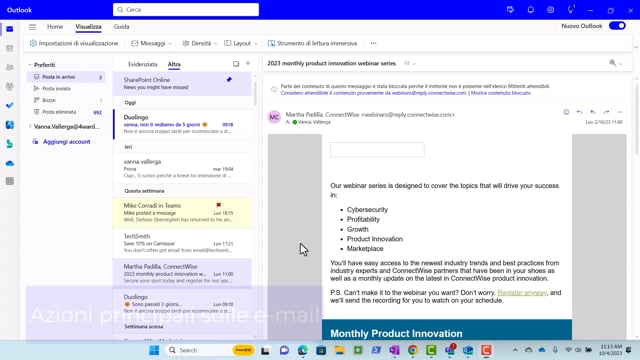
Task: Open the vanna vallerga Prova message
Action: pyautogui.click(x=182, y=169)
